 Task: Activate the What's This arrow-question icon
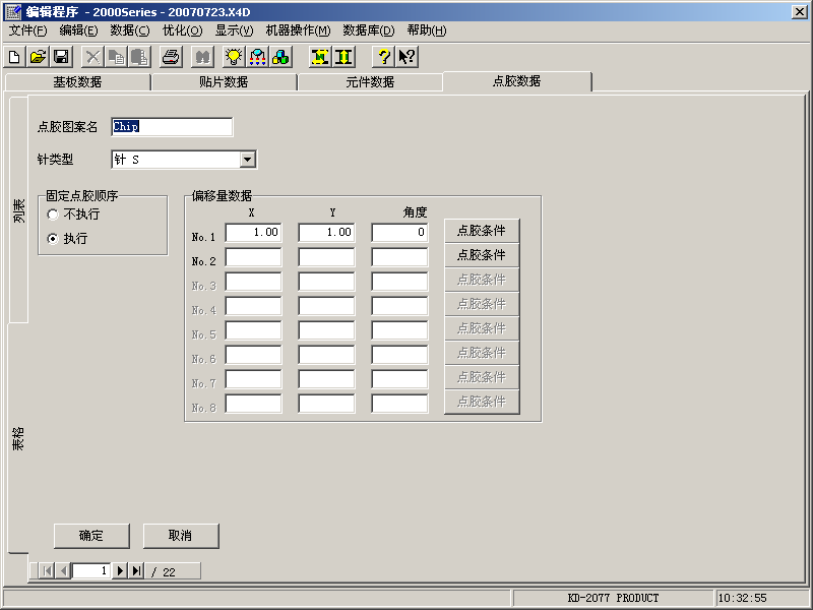click(406, 57)
